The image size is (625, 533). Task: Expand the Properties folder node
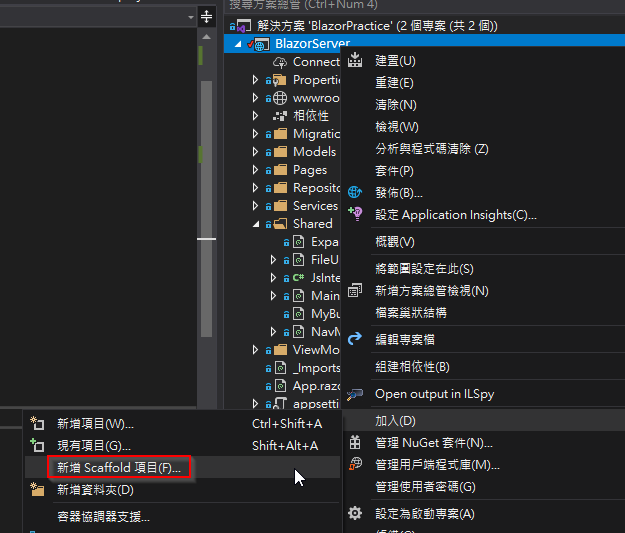point(255,80)
